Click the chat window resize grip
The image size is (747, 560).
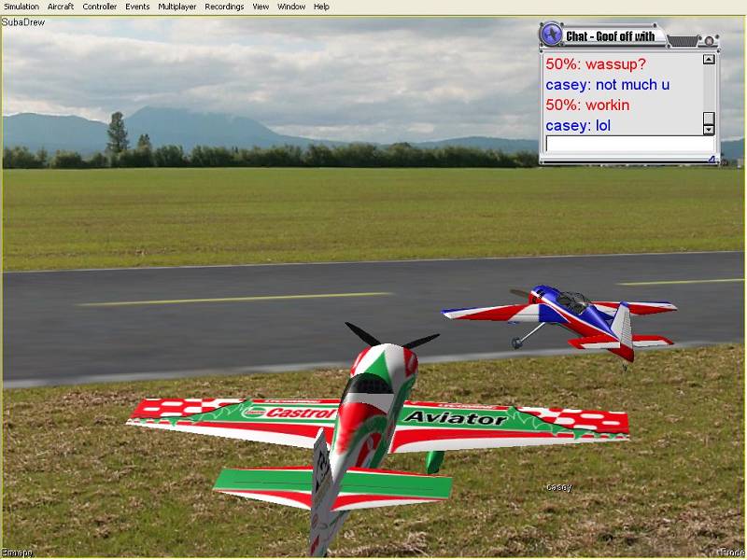tap(712, 161)
